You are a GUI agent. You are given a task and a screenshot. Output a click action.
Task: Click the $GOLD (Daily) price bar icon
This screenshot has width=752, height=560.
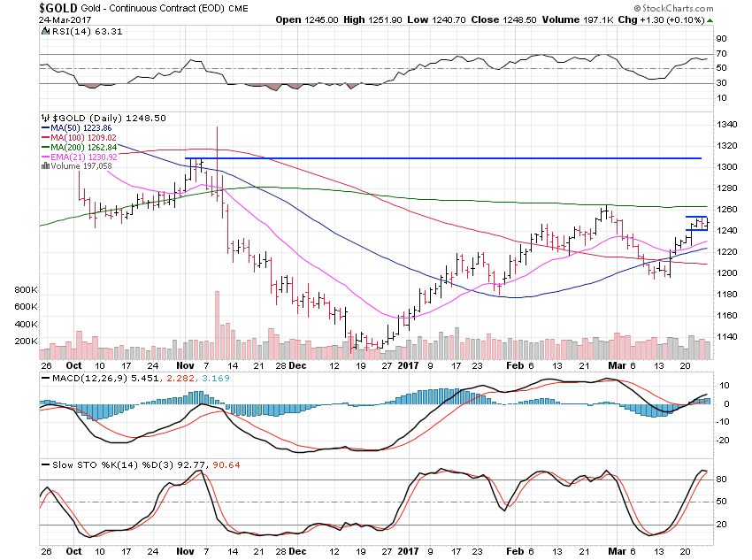click(44, 118)
